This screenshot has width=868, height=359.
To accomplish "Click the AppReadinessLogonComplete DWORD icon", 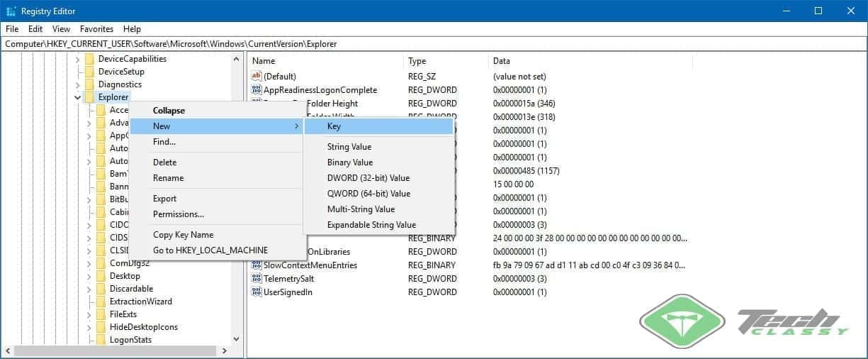I will 257,90.
